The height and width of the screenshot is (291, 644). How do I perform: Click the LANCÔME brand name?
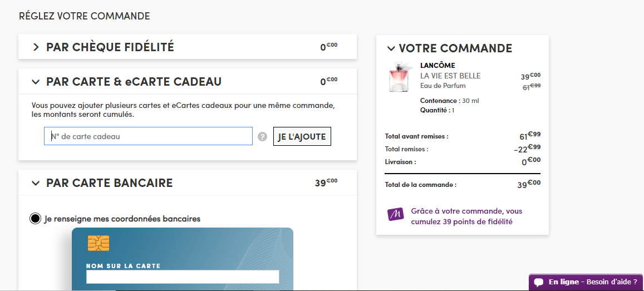pos(438,66)
